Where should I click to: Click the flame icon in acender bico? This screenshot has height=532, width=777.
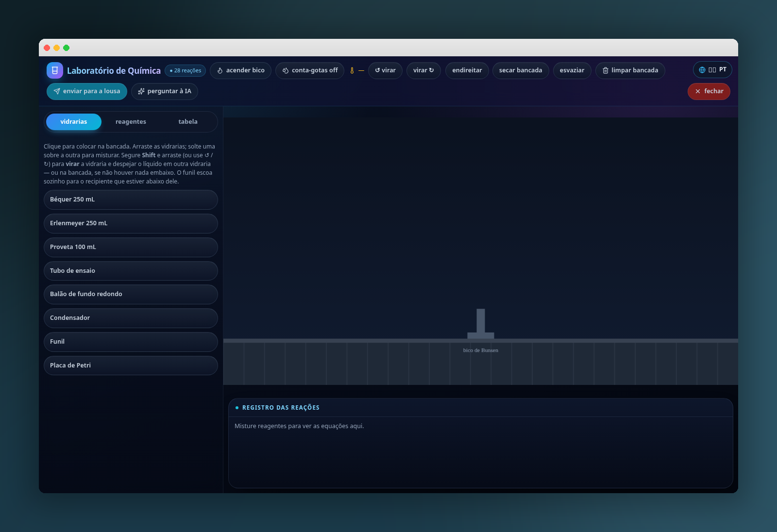pyautogui.click(x=220, y=70)
